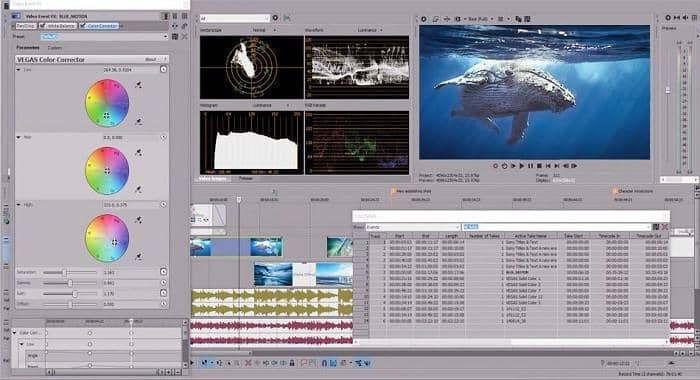The width and height of the screenshot is (700, 380).
Task: Save preview snapshot to file icon
Action: 527,19
